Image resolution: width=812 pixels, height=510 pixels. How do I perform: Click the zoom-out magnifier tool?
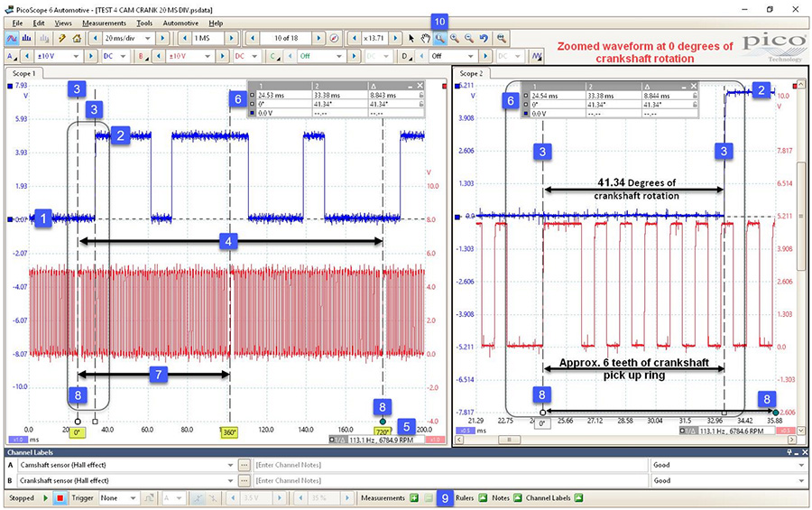click(468, 38)
